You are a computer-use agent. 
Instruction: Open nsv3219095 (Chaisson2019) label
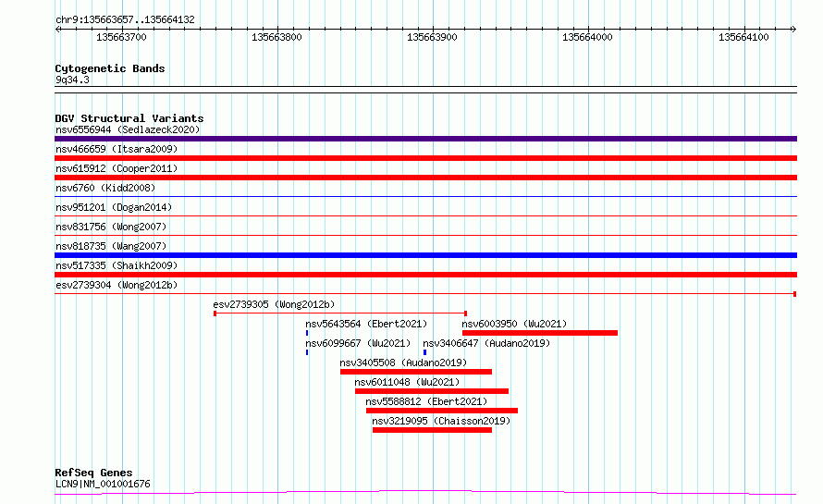coord(441,421)
